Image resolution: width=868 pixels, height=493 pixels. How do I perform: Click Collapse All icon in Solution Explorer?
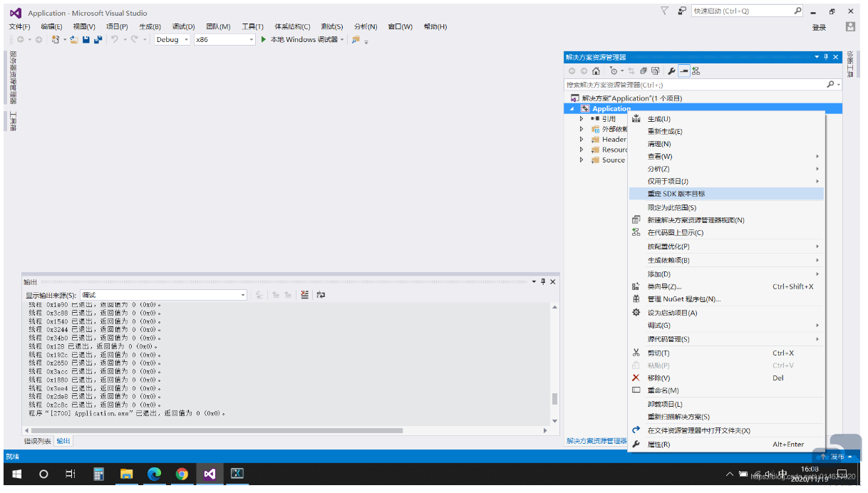[x=644, y=71]
